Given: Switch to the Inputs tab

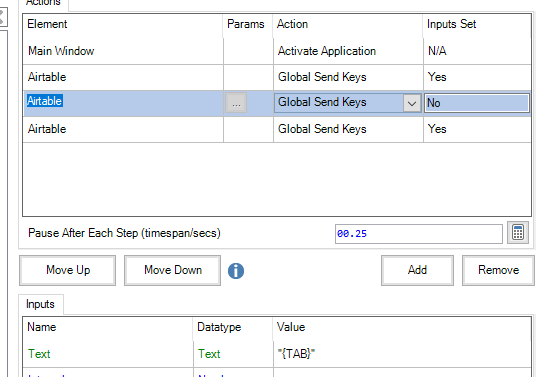Looking at the screenshot, I should click(x=40, y=304).
